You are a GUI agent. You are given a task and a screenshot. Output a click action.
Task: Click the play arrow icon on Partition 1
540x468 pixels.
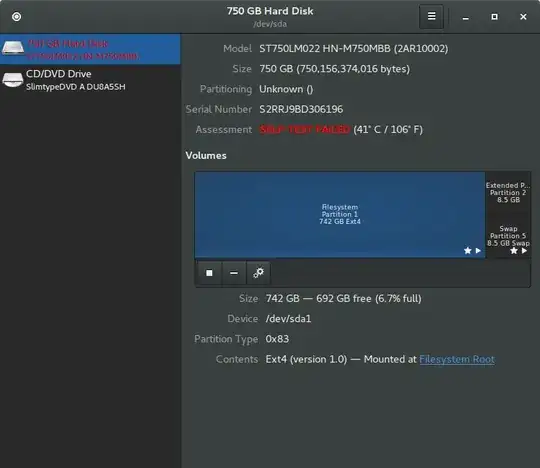pyautogui.click(x=478, y=250)
